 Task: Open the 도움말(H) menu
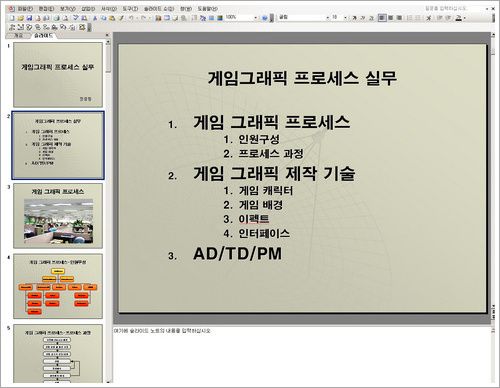pyautogui.click(x=208, y=9)
